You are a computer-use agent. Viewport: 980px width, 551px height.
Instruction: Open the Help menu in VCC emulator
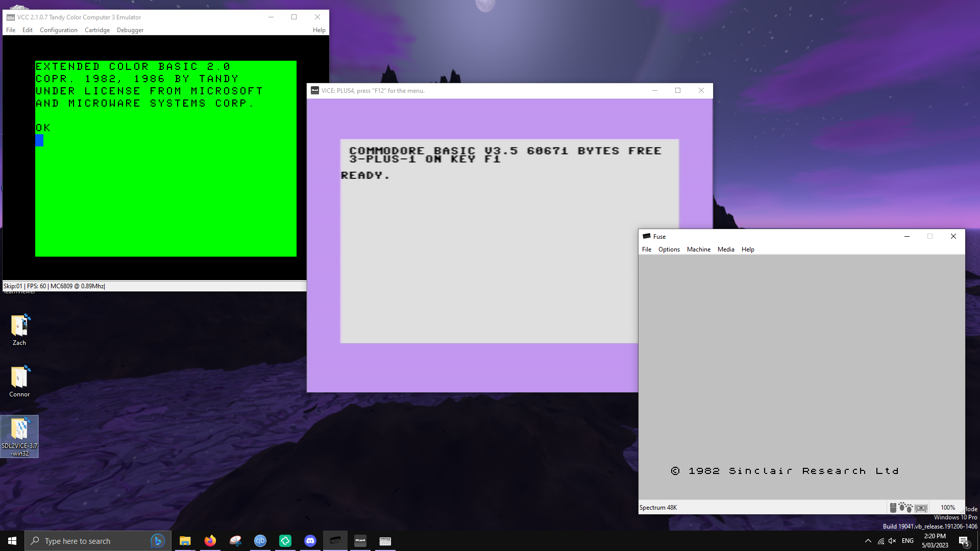(319, 30)
